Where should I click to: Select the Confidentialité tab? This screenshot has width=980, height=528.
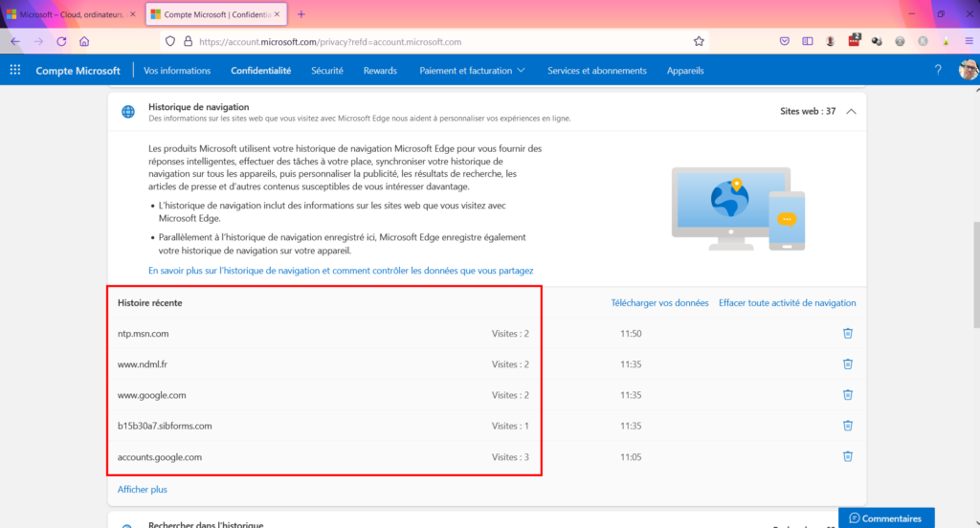coord(260,71)
